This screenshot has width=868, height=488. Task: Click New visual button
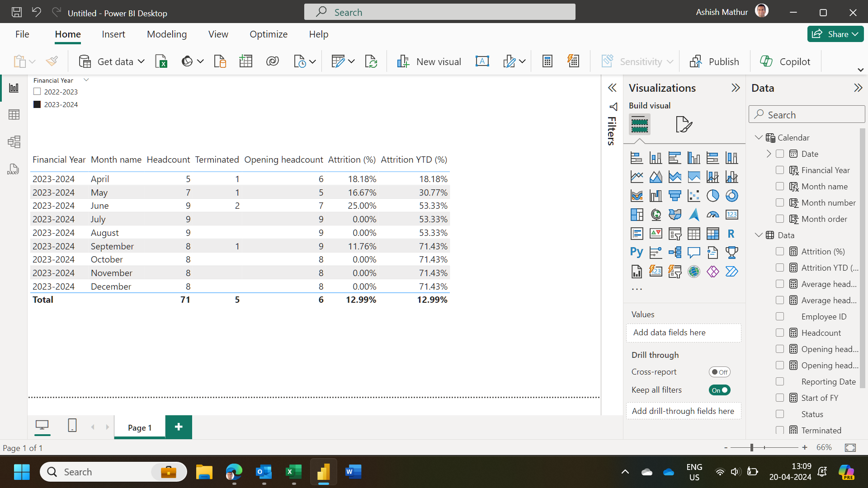click(429, 61)
